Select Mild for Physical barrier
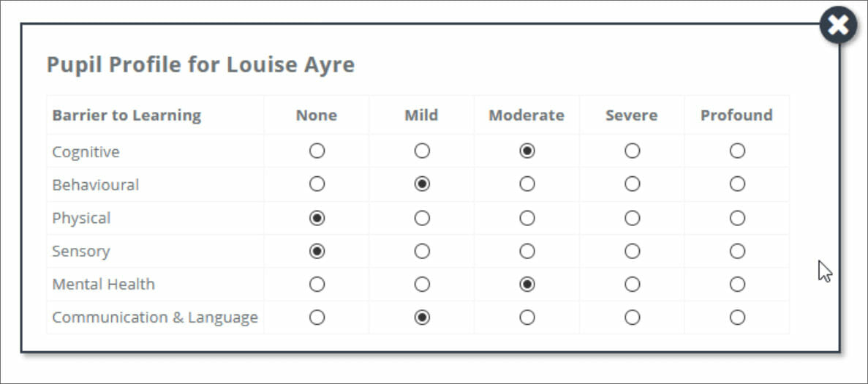 tap(422, 218)
